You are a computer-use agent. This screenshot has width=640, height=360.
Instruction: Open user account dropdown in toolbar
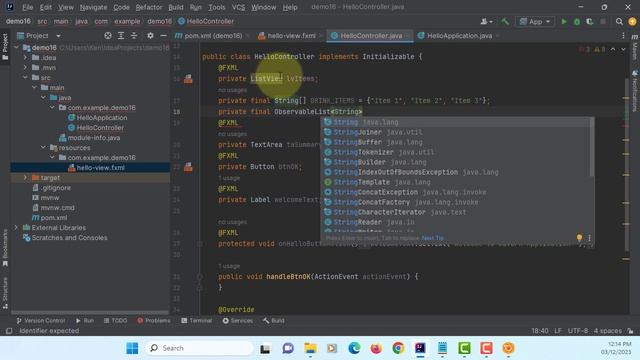click(x=486, y=21)
